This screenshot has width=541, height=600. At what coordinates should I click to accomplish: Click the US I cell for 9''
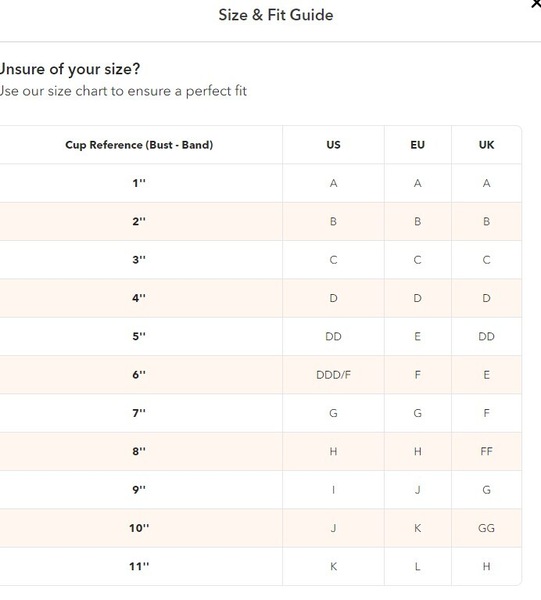(333, 490)
